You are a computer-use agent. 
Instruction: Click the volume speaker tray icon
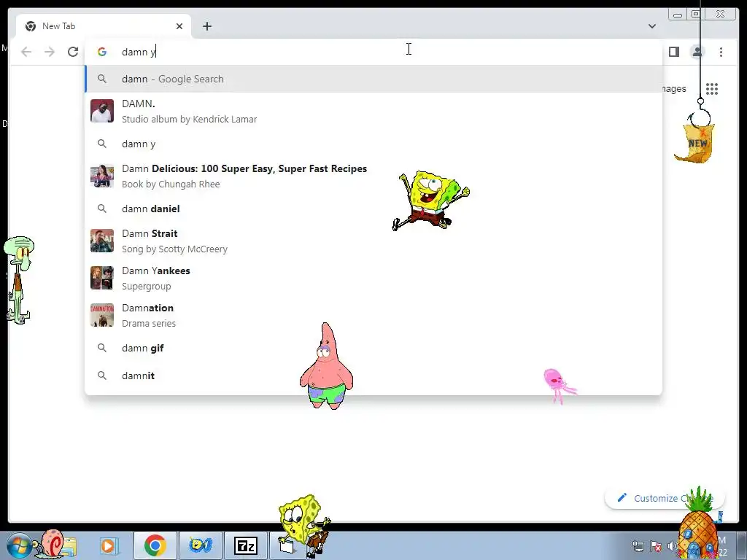pos(672,545)
